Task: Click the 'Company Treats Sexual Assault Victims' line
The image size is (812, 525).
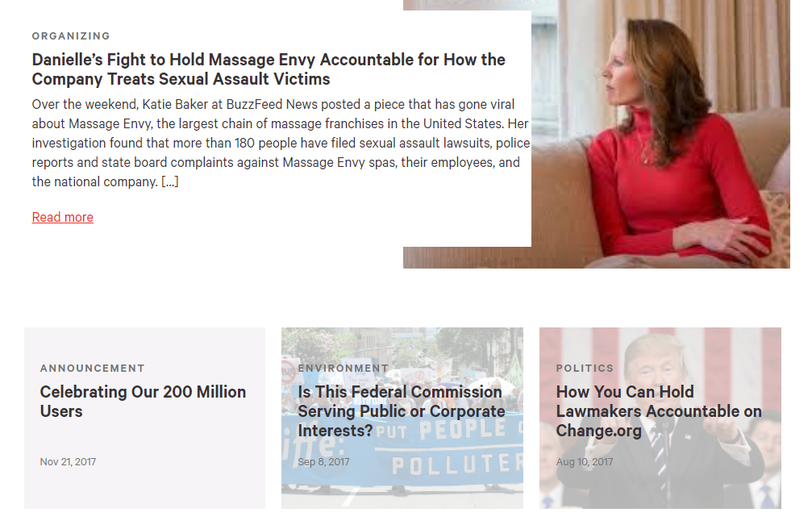Action: coord(181,79)
